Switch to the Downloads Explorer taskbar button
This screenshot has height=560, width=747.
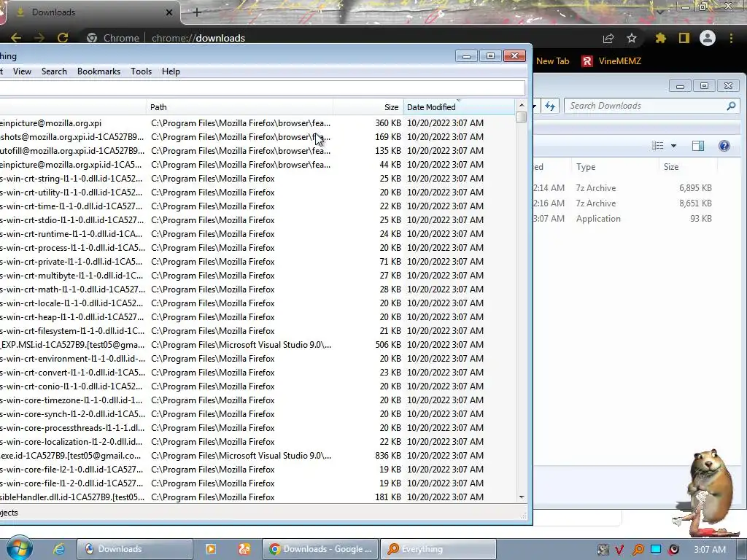pyautogui.click(x=135, y=549)
